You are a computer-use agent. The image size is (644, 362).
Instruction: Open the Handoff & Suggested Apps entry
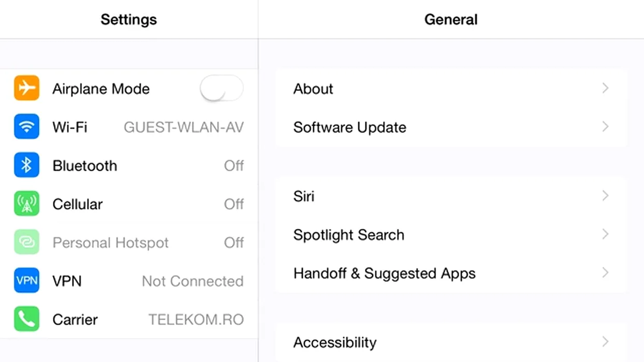pos(384,273)
